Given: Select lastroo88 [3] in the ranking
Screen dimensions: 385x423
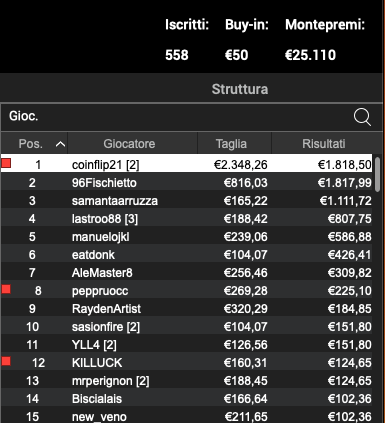Looking at the screenshot, I should [x=187, y=219].
